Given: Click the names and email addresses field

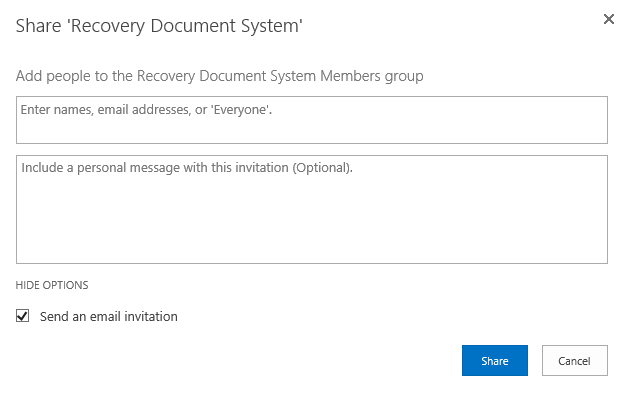Looking at the screenshot, I should (x=311, y=120).
